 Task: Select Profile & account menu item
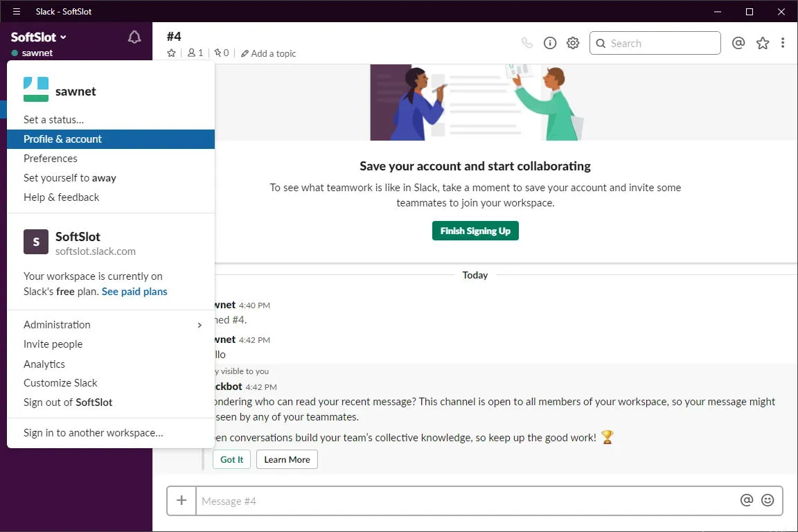coord(111,139)
